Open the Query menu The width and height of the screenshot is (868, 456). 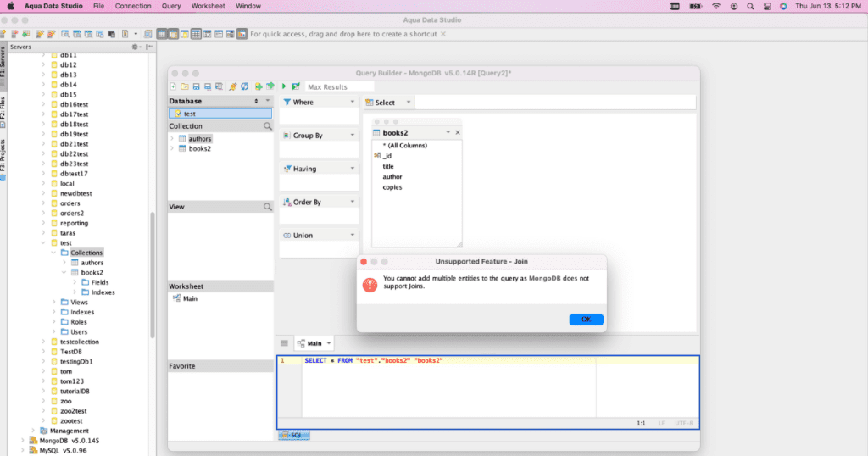(171, 6)
